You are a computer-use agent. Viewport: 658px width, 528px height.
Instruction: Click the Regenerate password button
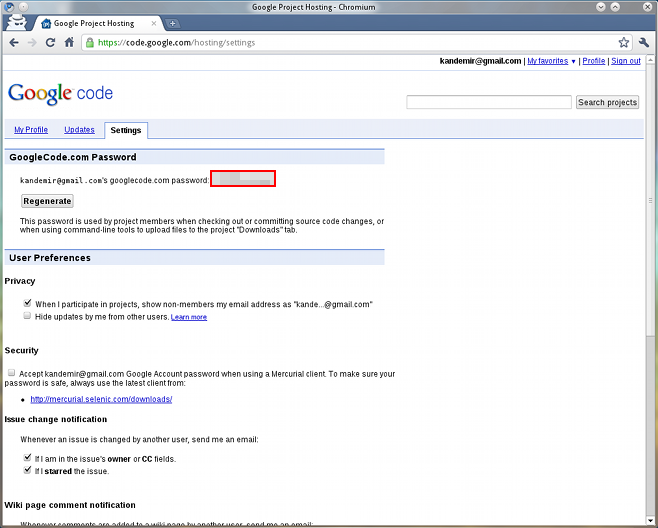point(47,201)
